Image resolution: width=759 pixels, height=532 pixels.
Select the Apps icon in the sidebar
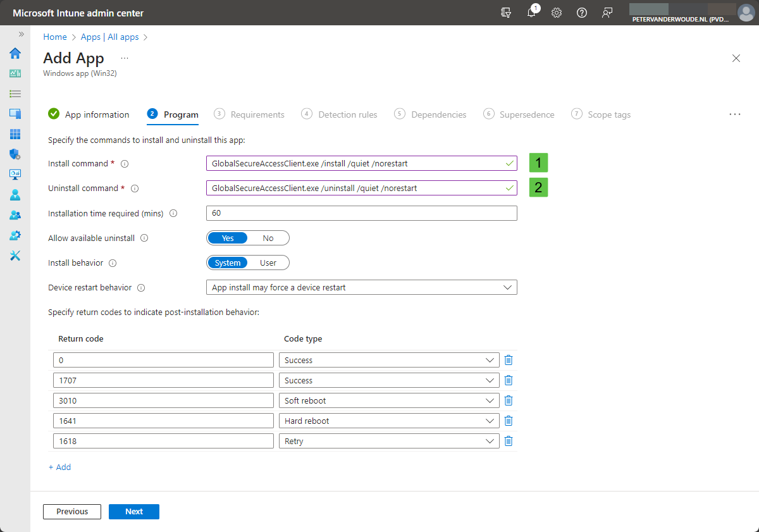click(x=15, y=134)
